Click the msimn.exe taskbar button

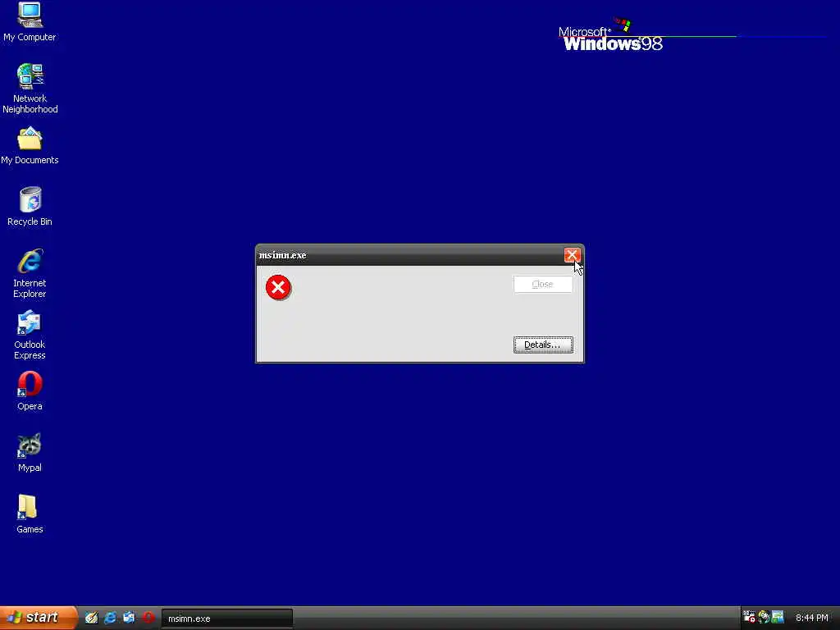(x=227, y=619)
